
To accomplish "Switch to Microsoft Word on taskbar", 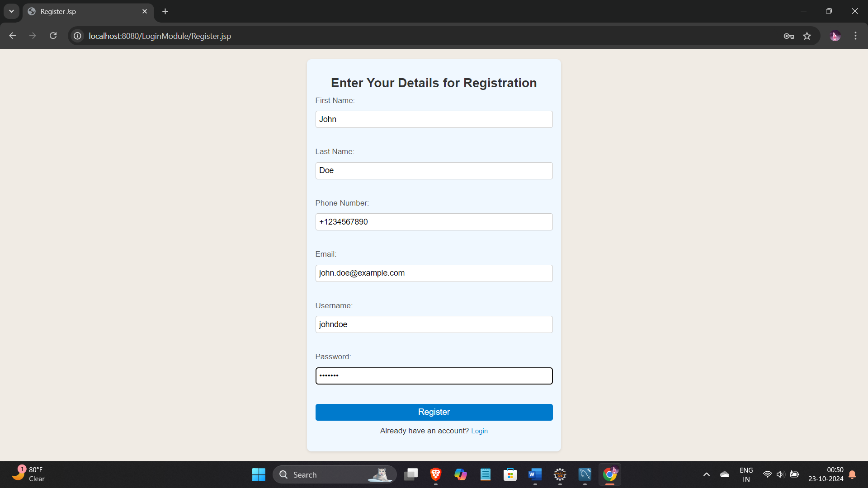I will click(x=535, y=474).
